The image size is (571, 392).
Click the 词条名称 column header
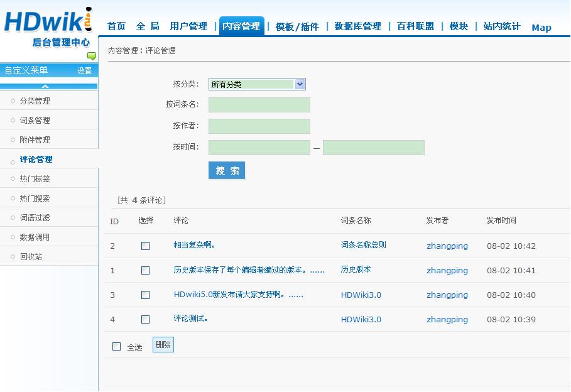pyautogui.click(x=356, y=220)
